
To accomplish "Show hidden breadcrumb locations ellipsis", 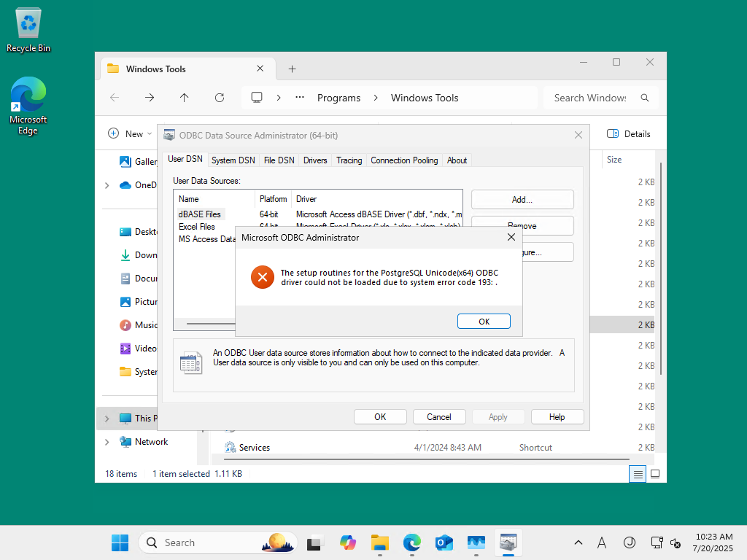I will point(300,98).
